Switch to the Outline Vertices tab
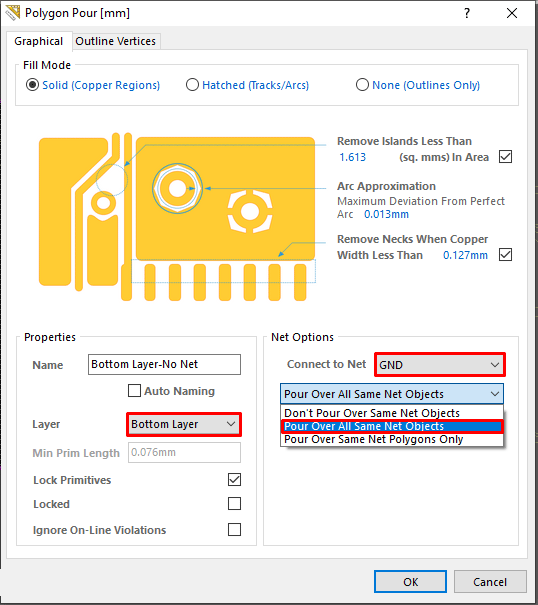The width and height of the screenshot is (538, 605). click(x=116, y=41)
